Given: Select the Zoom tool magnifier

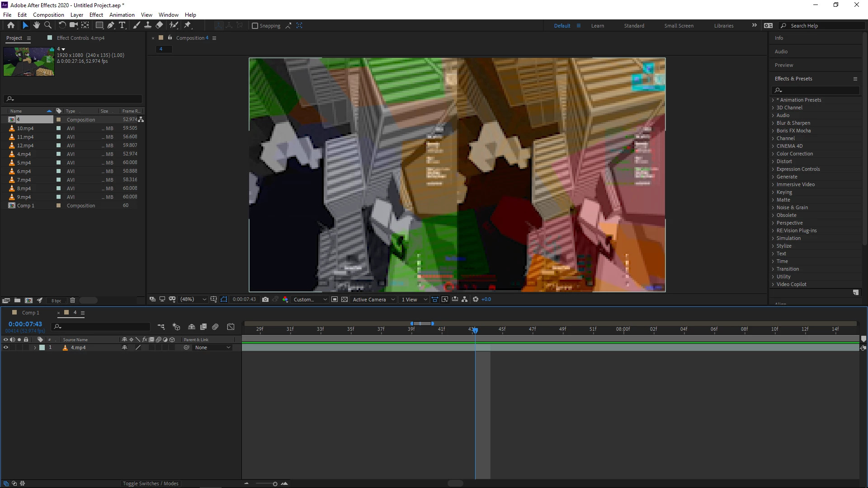Looking at the screenshot, I should coord(48,25).
